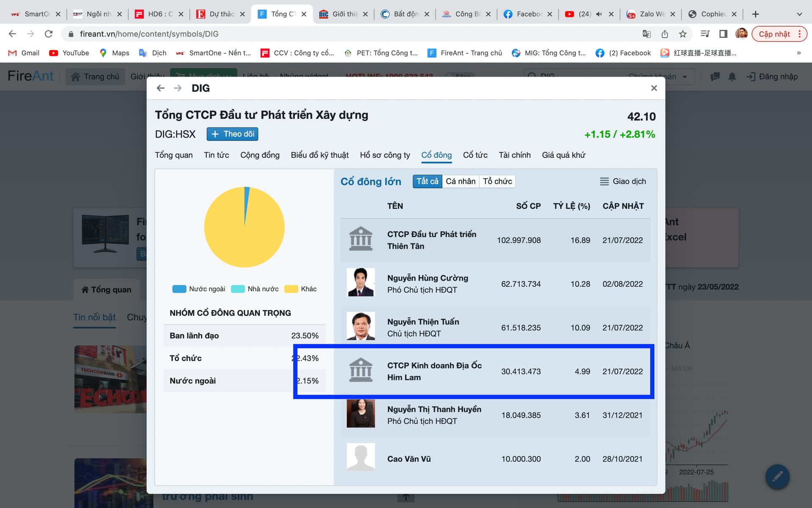This screenshot has width=812, height=508.
Task: Expand browser tab search chevron
Action: [x=799, y=14]
